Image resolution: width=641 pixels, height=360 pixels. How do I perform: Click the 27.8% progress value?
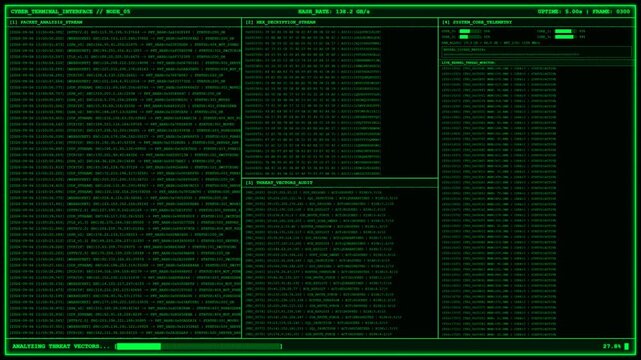pos(612,346)
